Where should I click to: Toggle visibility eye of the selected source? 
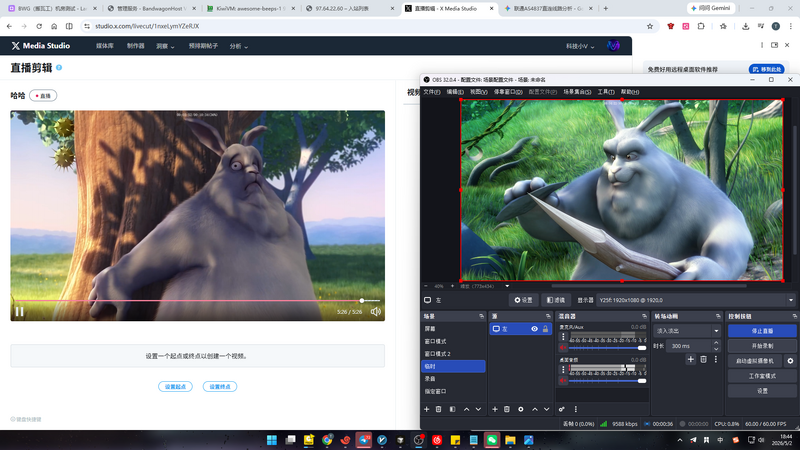click(534, 329)
